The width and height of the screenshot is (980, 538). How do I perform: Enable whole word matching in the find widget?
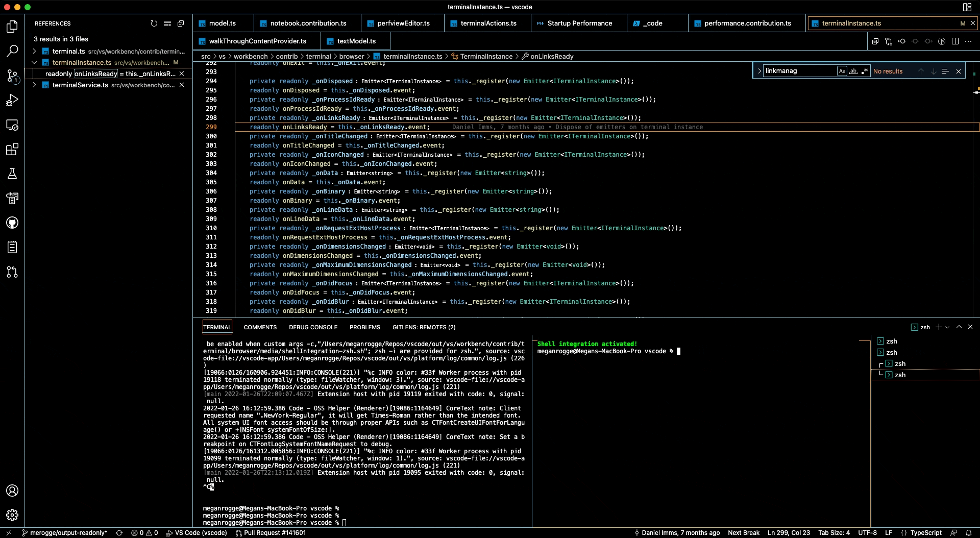tap(853, 71)
